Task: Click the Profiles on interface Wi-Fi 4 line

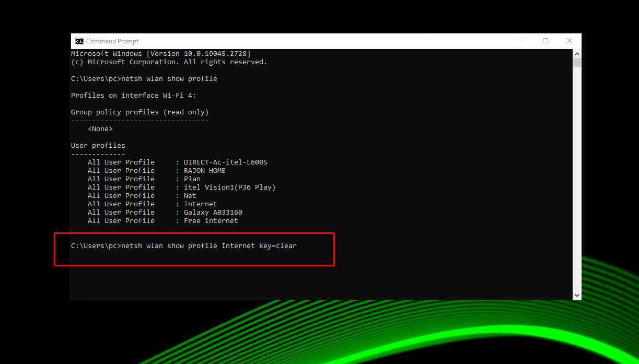Action: click(133, 95)
